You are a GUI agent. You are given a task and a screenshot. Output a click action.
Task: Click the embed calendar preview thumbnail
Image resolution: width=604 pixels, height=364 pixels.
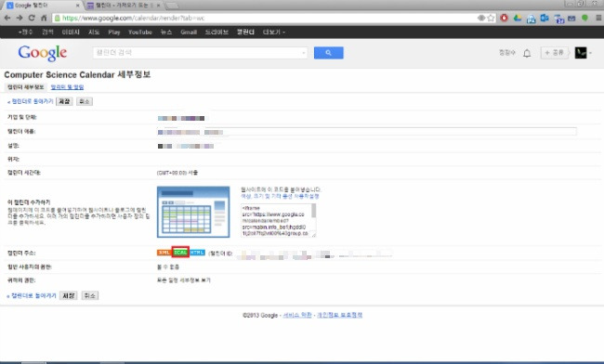(x=193, y=212)
